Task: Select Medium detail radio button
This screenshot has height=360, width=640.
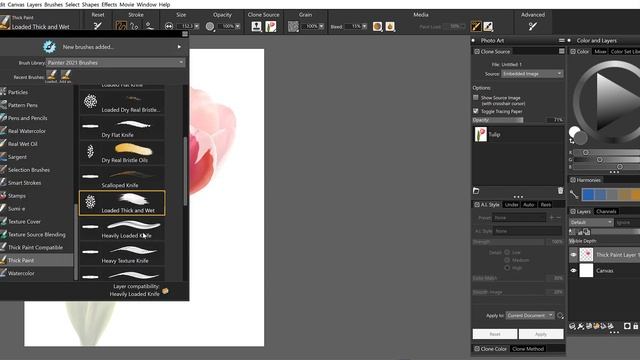Action: coord(507,260)
